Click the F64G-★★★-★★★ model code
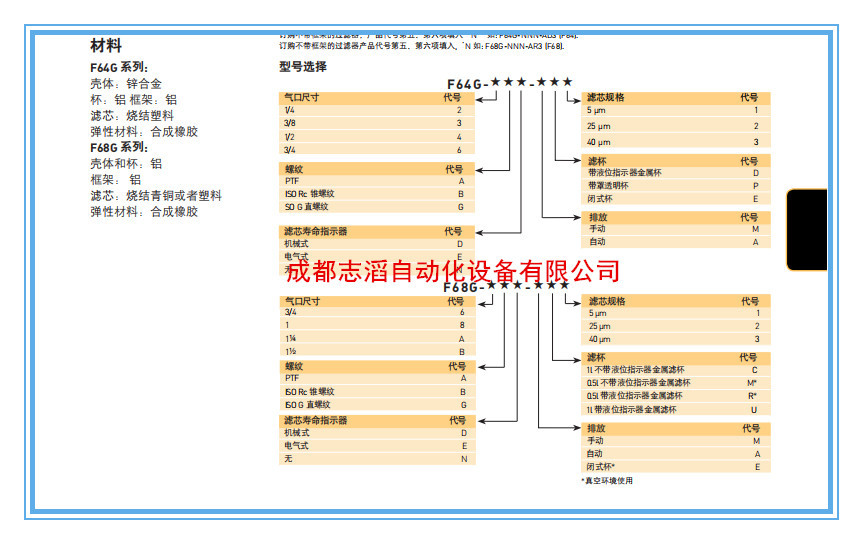 pos(510,83)
